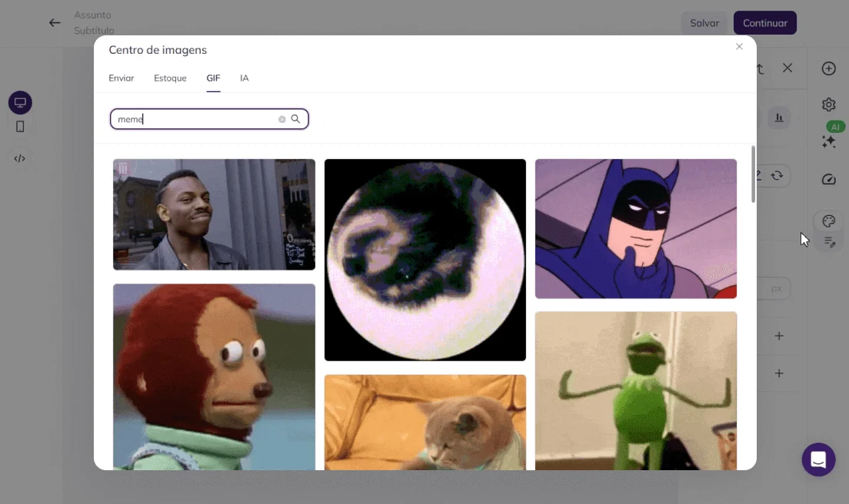Screen dimensions: 849x504
Task: Switch to desktop preview mode
Action: click(20, 103)
